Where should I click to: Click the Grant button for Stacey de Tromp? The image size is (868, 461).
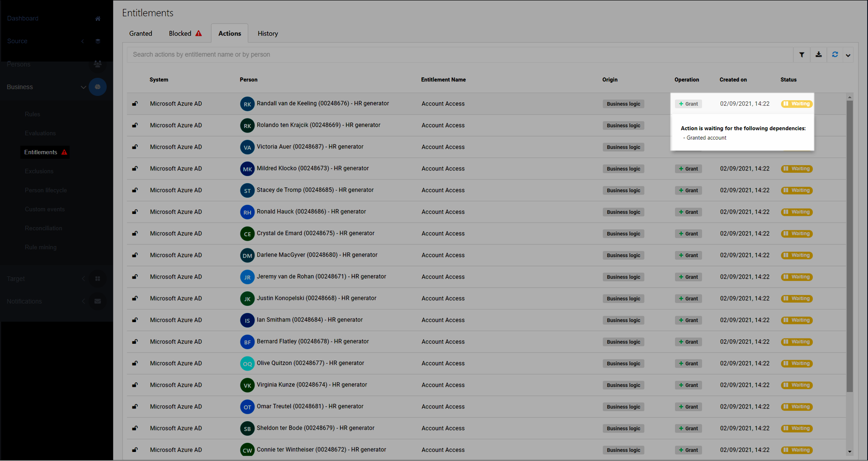pos(688,190)
